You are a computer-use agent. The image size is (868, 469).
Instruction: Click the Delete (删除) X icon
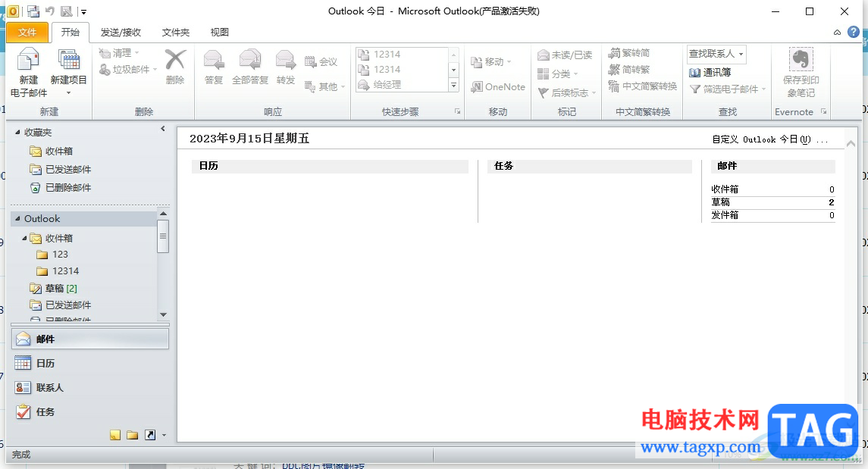pyautogui.click(x=175, y=60)
